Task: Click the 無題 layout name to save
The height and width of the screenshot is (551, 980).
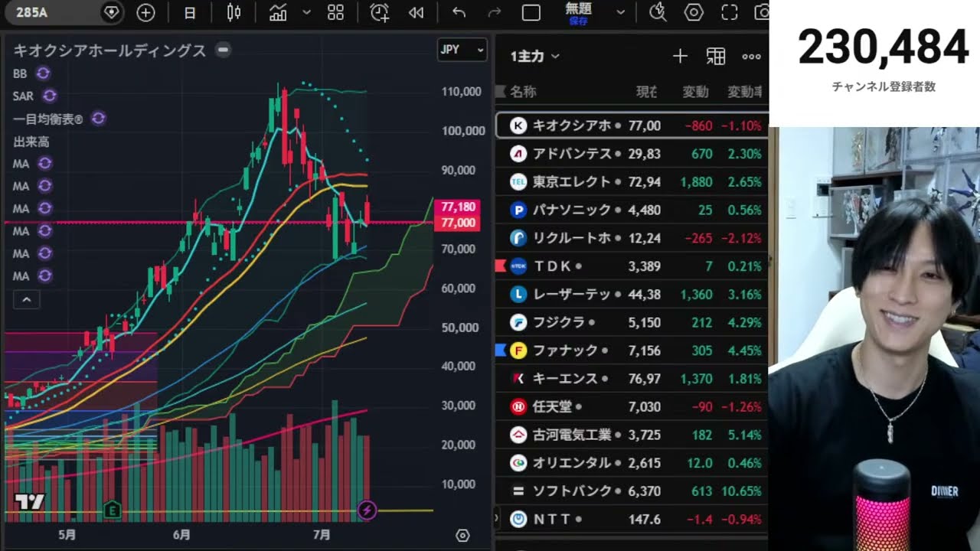Action: pyautogui.click(x=579, y=12)
